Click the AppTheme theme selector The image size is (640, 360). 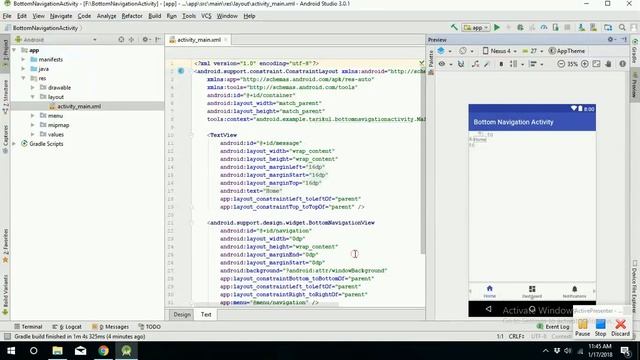(567, 51)
